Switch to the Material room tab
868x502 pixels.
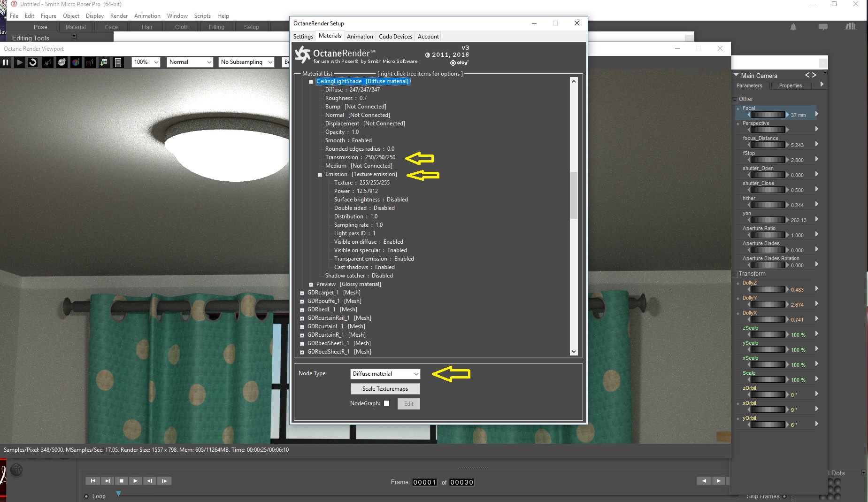[76, 27]
